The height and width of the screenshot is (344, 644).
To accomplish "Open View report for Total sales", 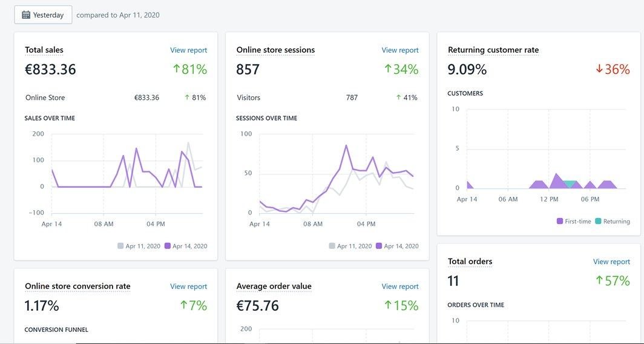I will [x=188, y=50].
